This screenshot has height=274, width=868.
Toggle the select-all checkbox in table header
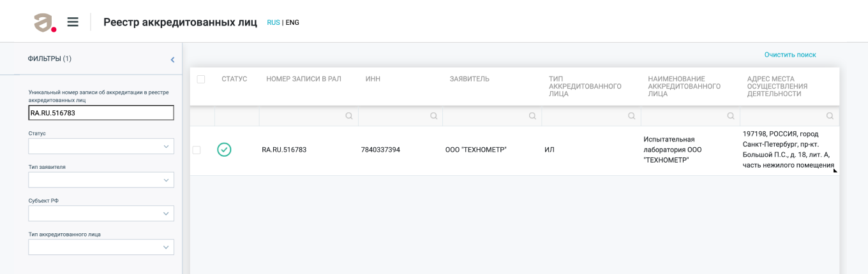[x=201, y=79]
